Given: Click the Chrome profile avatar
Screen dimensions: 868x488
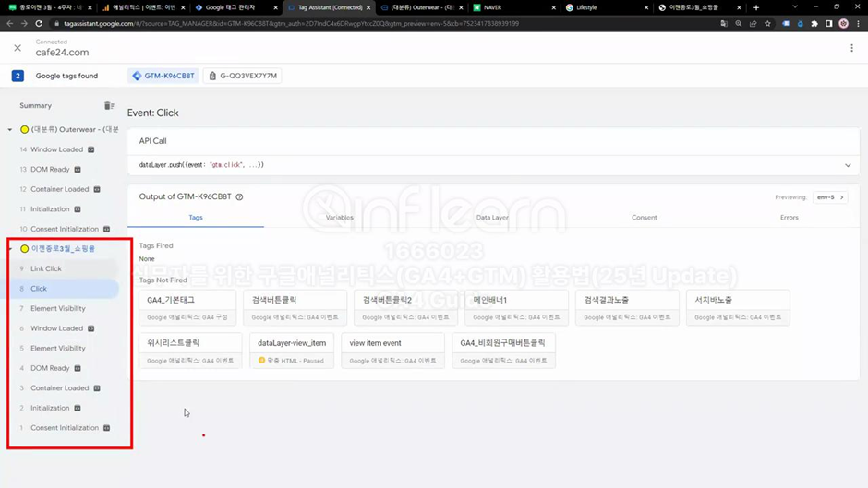Looking at the screenshot, I should 844,24.
